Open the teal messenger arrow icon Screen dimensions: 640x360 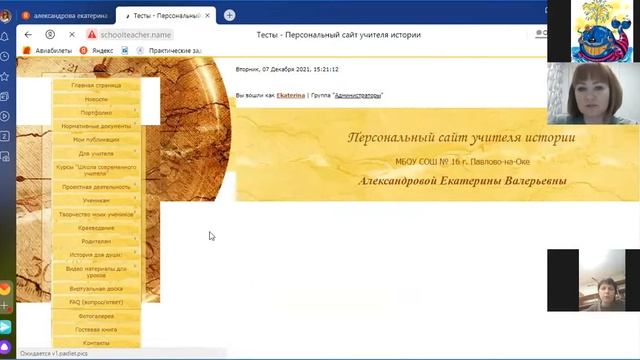coord(5,327)
